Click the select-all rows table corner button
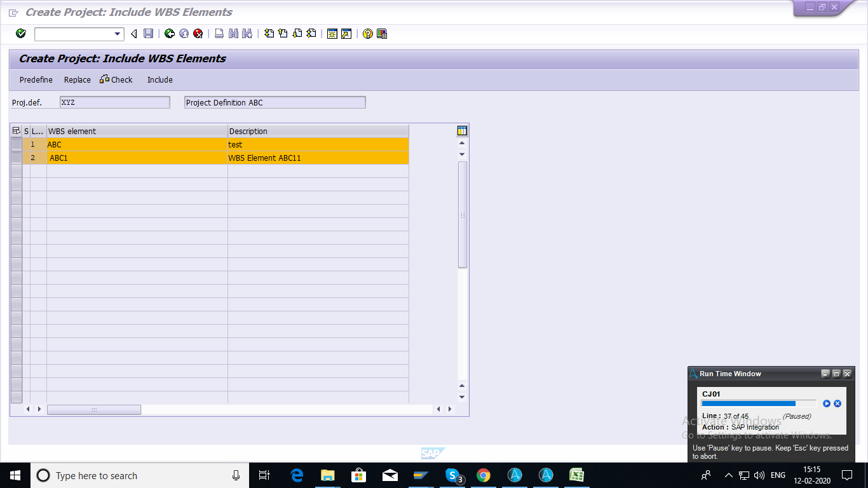This screenshot has width=868, height=488. [x=17, y=131]
